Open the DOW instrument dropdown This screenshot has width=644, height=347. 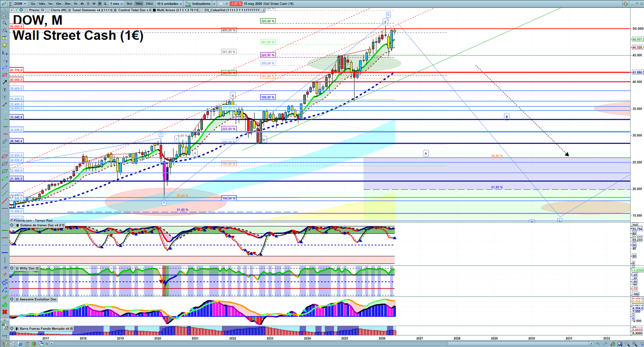pos(20,4)
